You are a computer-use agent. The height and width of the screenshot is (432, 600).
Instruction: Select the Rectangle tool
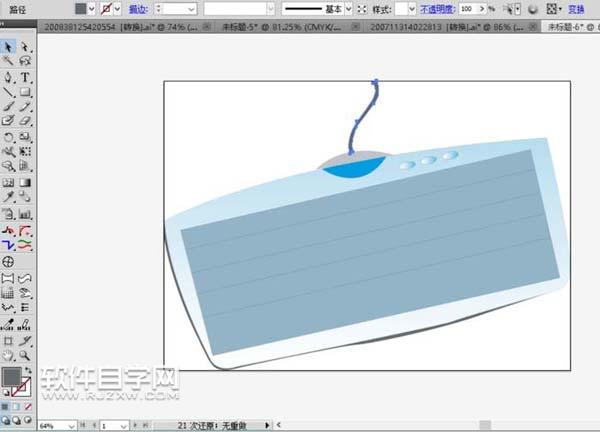click(25, 92)
